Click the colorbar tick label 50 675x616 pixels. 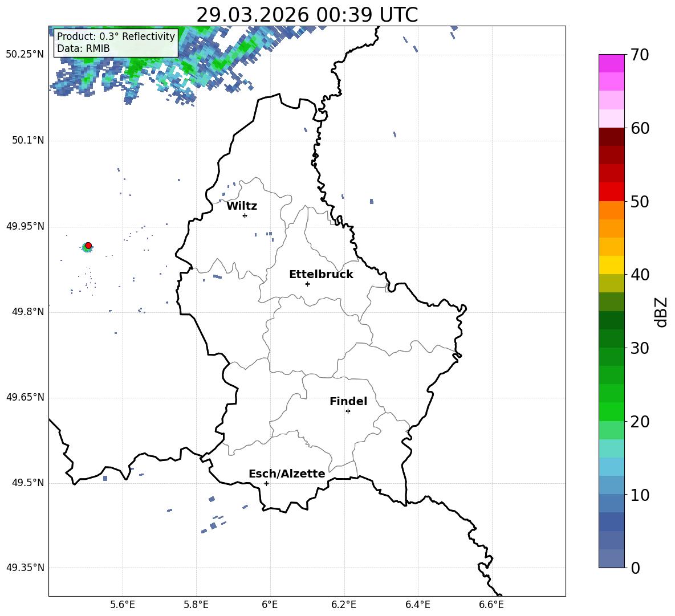coord(640,202)
